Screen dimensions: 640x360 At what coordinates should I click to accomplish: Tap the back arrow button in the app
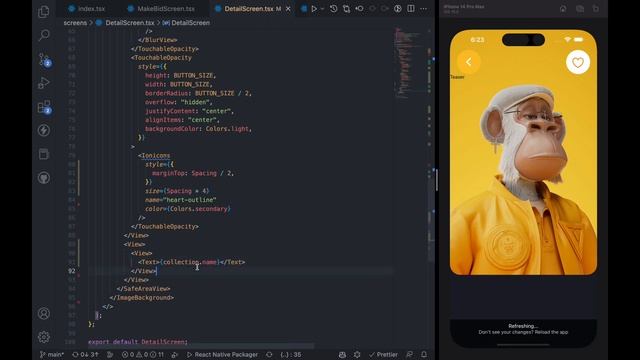(x=469, y=62)
